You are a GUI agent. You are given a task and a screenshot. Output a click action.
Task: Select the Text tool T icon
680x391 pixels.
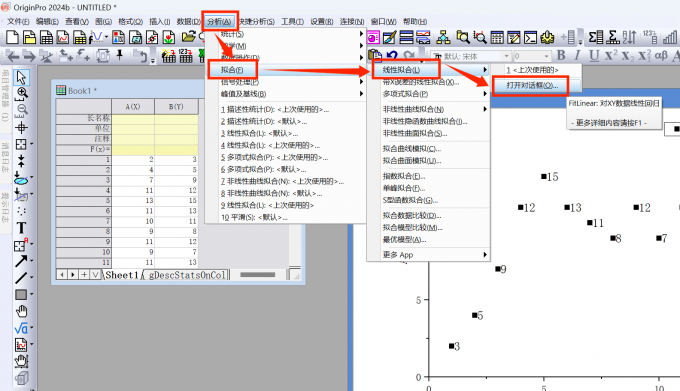(x=21, y=228)
